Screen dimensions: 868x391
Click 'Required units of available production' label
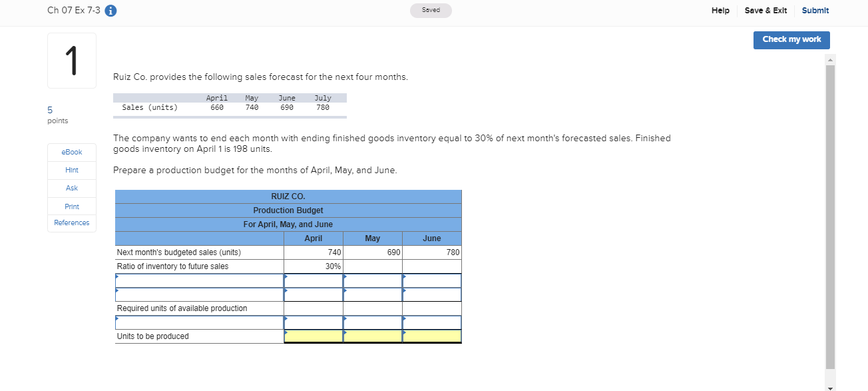(182, 308)
